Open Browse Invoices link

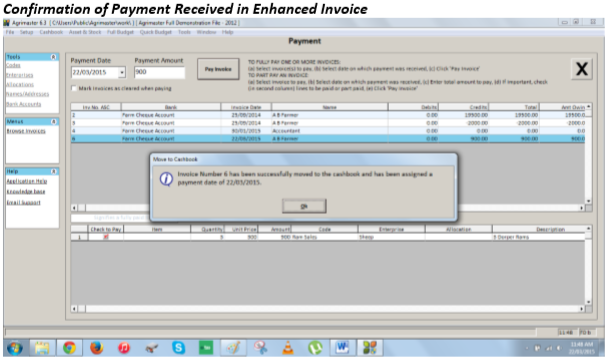point(26,131)
